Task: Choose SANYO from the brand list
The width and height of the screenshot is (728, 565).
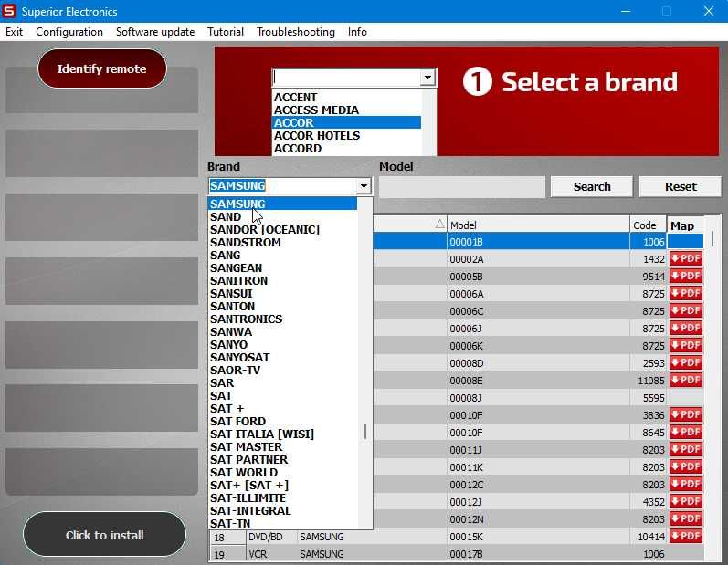Action: coord(282,344)
